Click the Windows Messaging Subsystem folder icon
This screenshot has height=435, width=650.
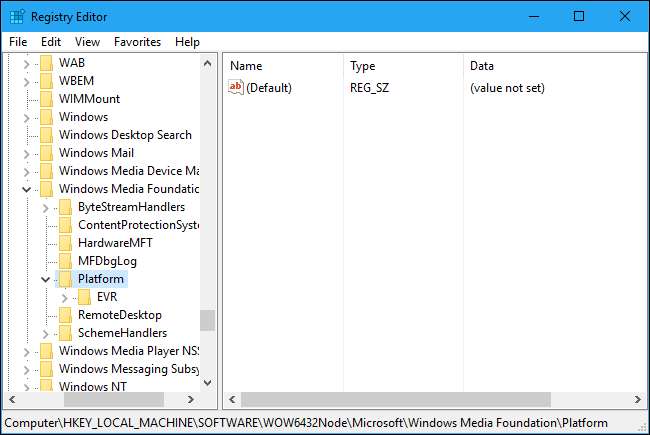coord(46,369)
